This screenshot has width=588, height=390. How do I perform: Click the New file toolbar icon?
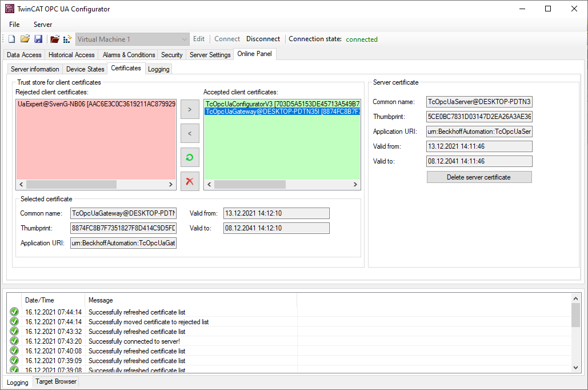[12, 39]
